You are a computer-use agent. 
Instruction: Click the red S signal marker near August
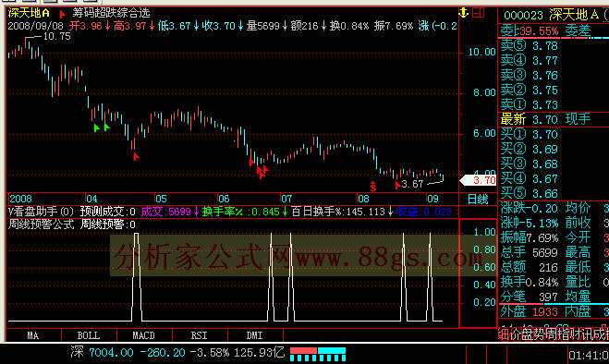[372, 186]
